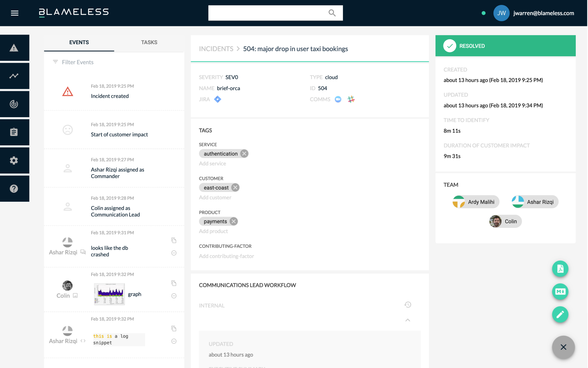Click the cloud type value

(331, 77)
